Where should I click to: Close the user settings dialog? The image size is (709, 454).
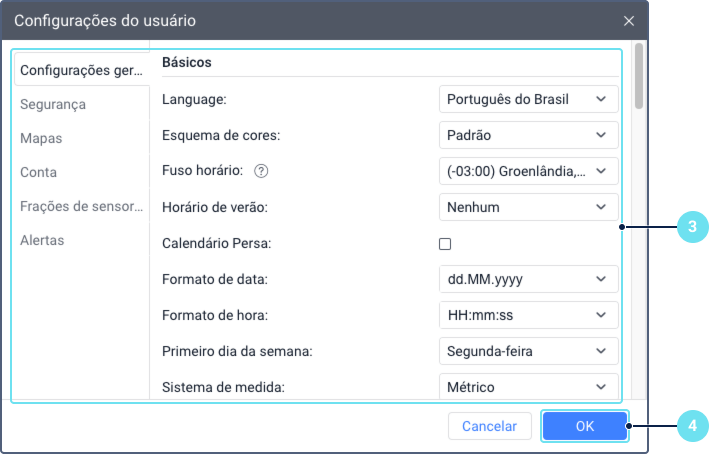628,20
